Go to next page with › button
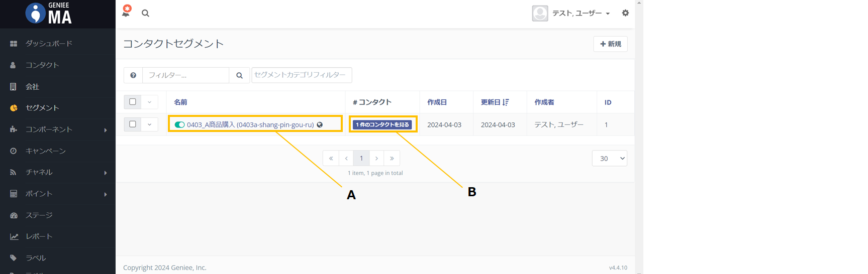The width and height of the screenshot is (868, 274). (x=376, y=159)
